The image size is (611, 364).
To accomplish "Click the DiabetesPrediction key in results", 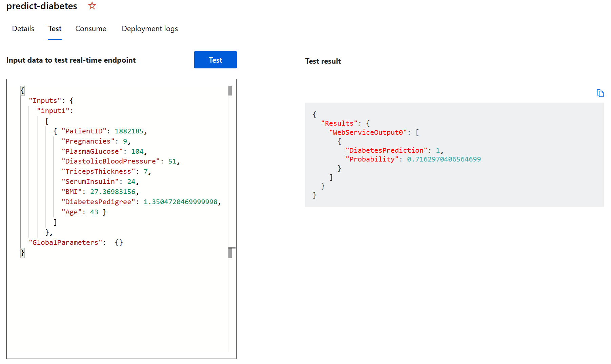I will 386,150.
